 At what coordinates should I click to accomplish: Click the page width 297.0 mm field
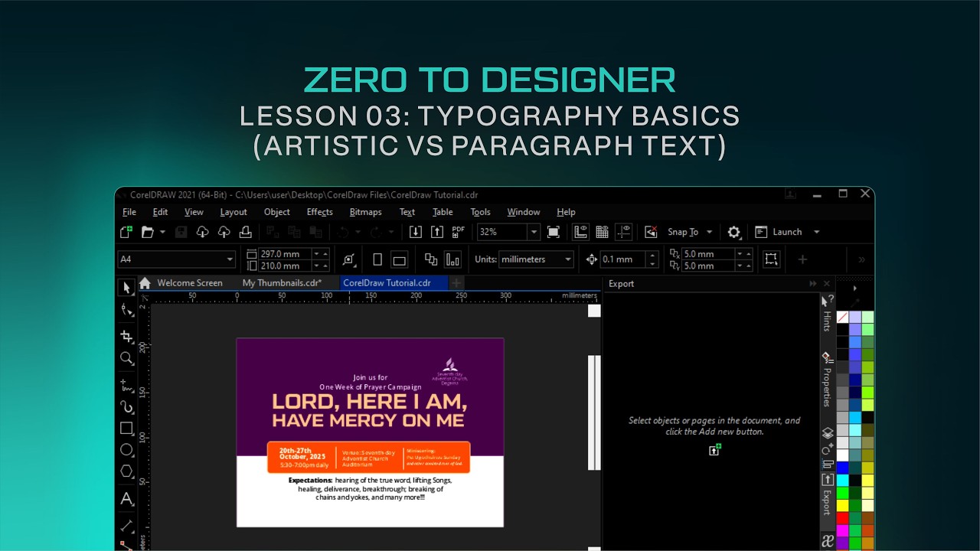click(x=283, y=253)
